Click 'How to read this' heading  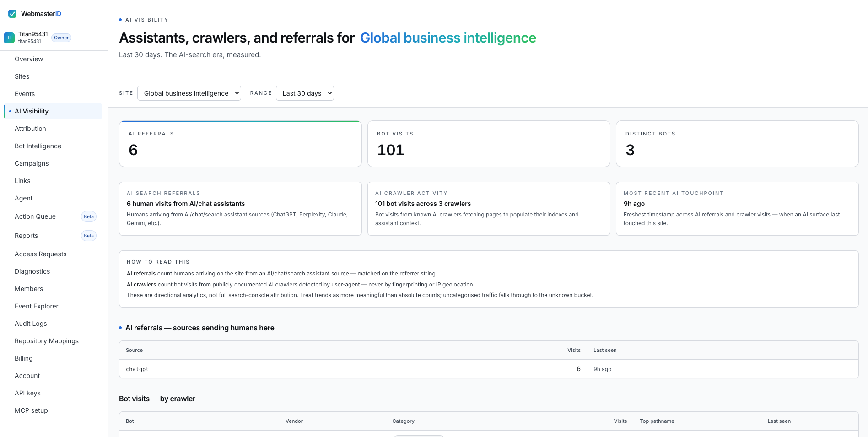point(158,262)
